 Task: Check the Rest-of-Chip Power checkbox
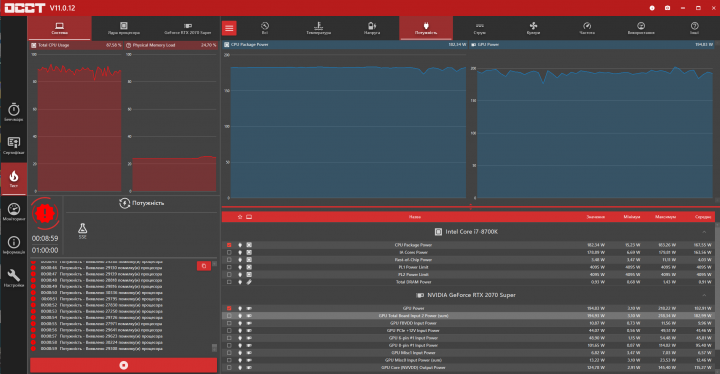(x=229, y=260)
